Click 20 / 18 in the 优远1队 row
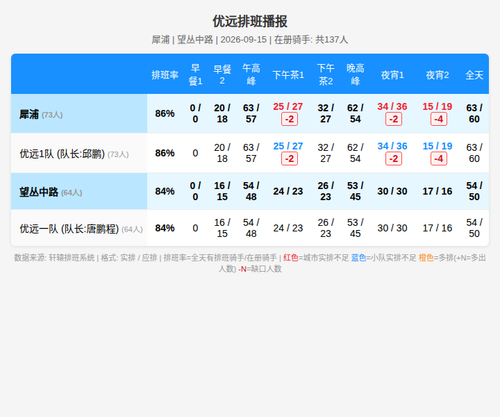This screenshot has width=500, height=417. 222,153
